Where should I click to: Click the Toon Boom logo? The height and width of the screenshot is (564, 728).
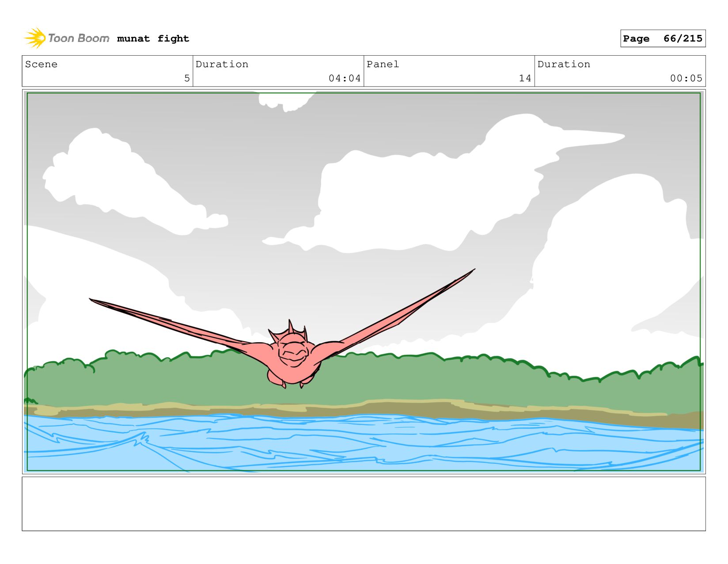[x=66, y=38]
